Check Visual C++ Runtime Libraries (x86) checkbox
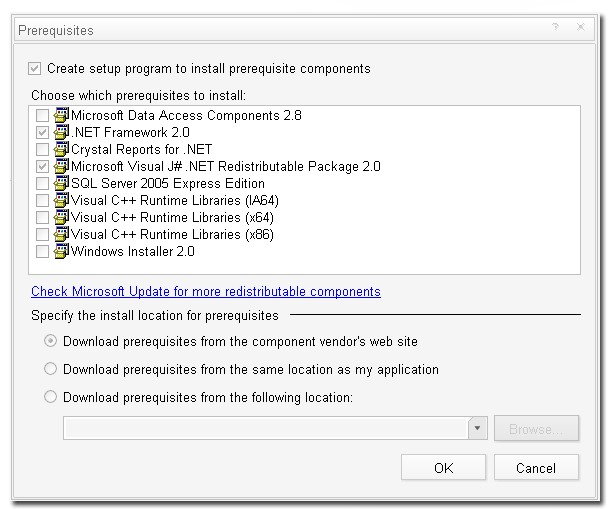The width and height of the screenshot is (609, 509). [42, 235]
